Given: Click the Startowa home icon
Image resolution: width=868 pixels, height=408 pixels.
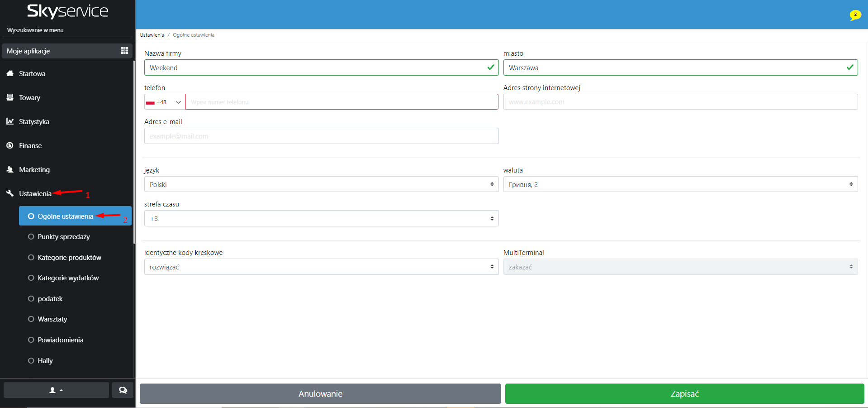Looking at the screenshot, I should 10,73.
